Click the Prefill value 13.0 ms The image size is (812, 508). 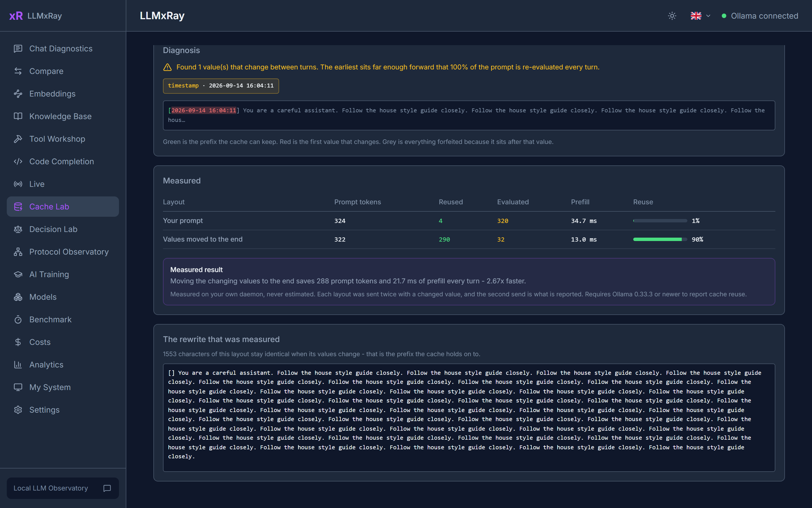pyautogui.click(x=584, y=240)
